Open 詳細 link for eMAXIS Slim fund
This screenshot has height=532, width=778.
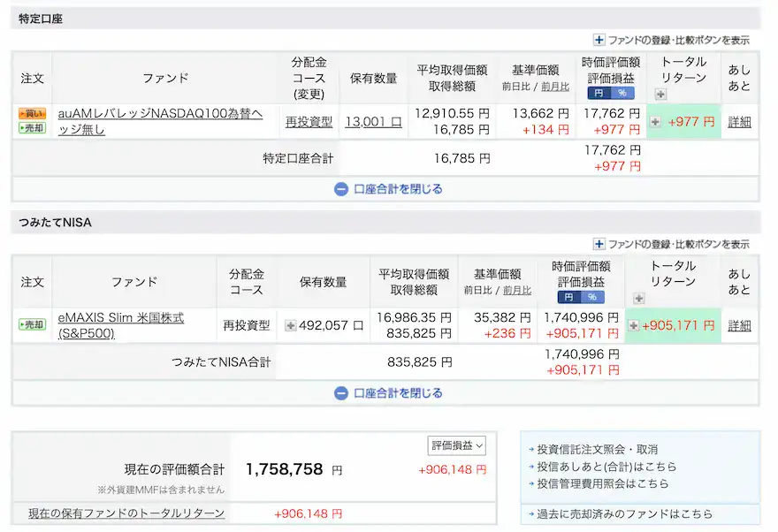pos(739,325)
